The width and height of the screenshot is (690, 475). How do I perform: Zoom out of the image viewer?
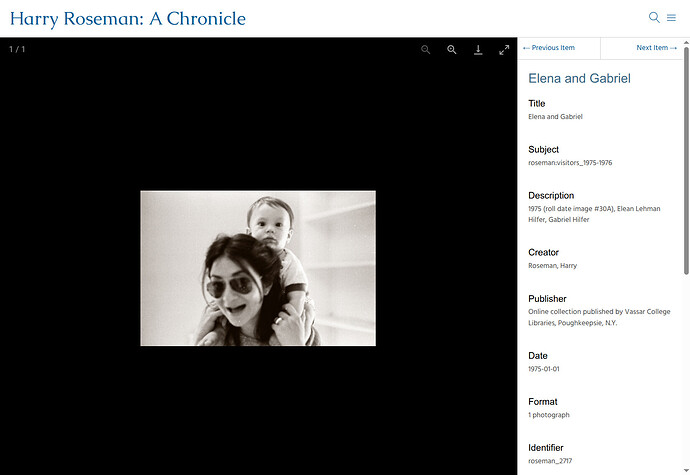426,50
